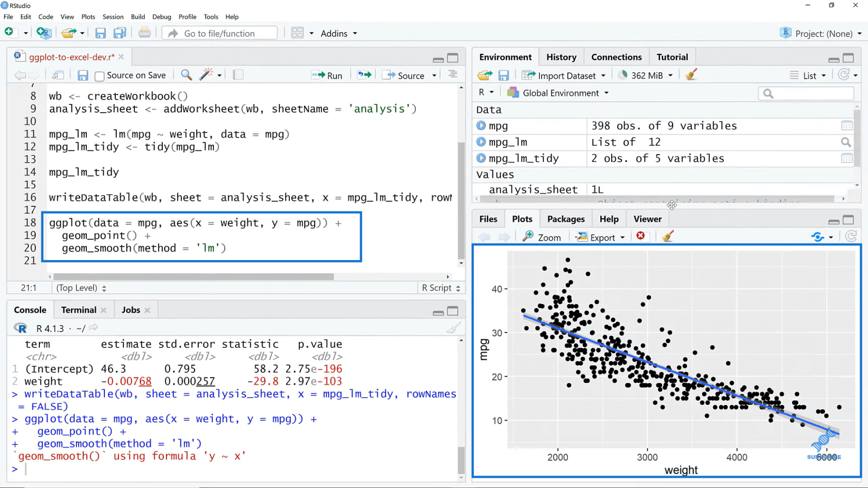868x488 pixels.
Task: Remove current plot red X icon
Action: (641, 236)
